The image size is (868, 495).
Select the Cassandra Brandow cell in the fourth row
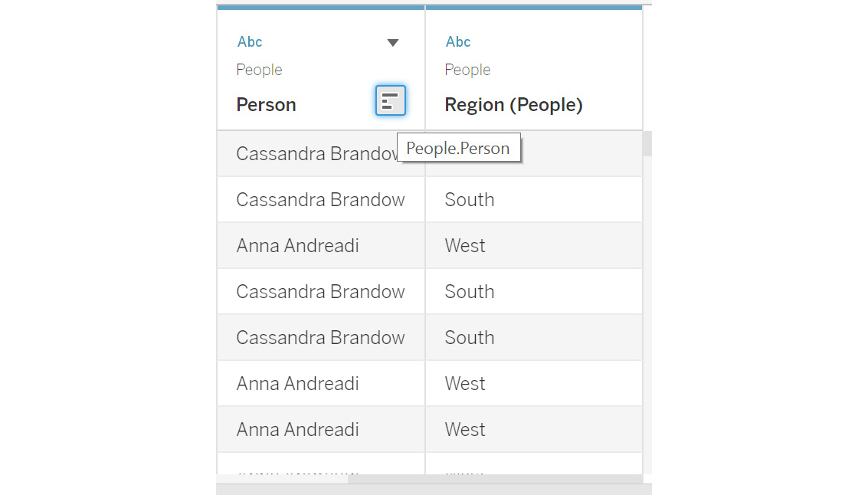coord(320,291)
